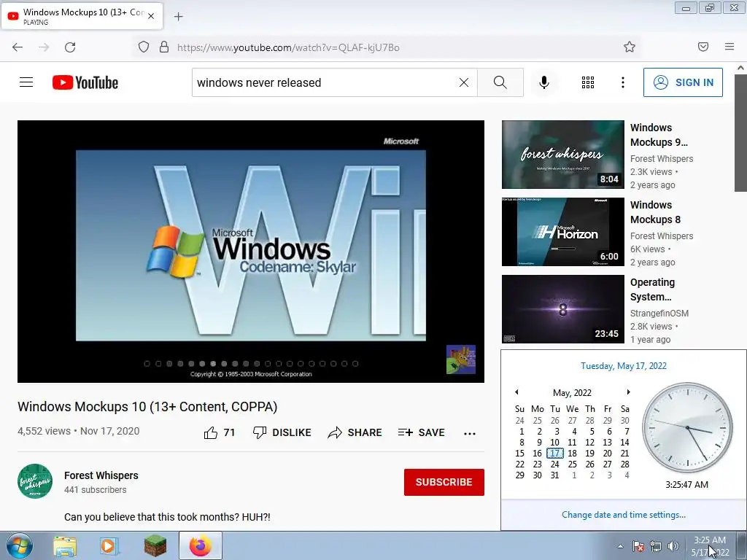Clear the search query text
The width and height of the screenshot is (747, 560).
coord(463,82)
